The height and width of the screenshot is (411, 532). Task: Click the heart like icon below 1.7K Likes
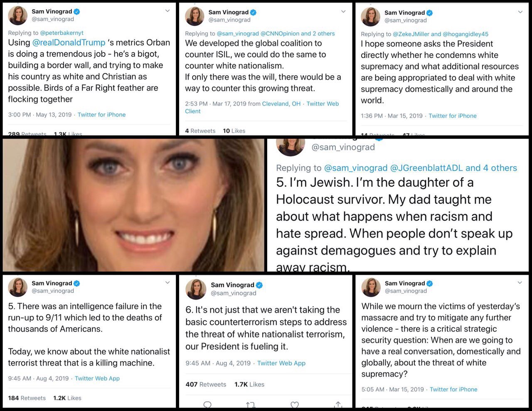pyautogui.click(x=295, y=404)
